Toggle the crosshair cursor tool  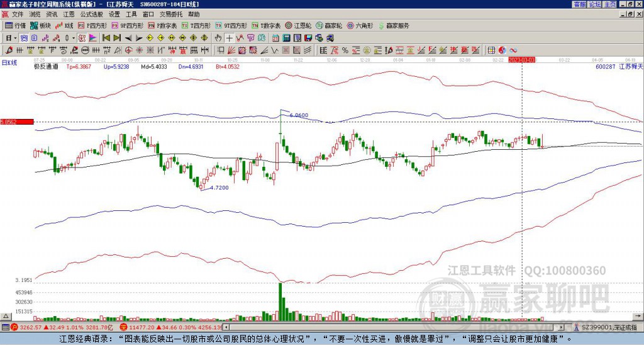pyautogui.click(x=229, y=38)
